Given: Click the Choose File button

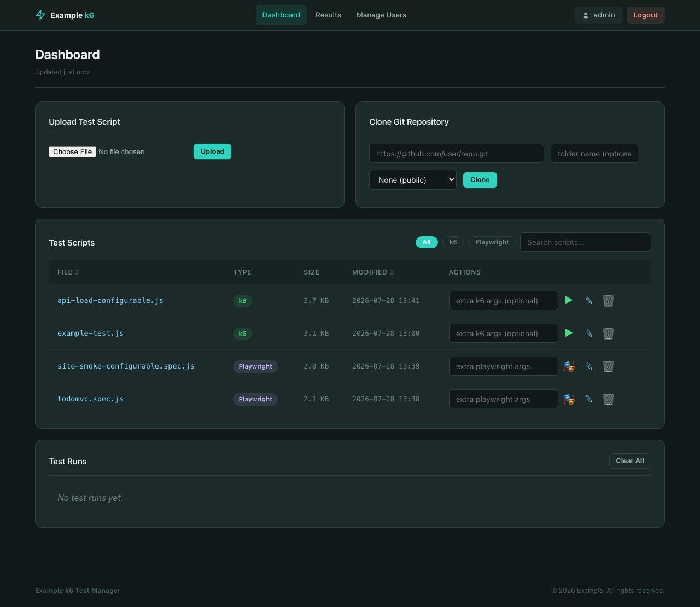Looking at the screenshot, I should tap(72, 151).
